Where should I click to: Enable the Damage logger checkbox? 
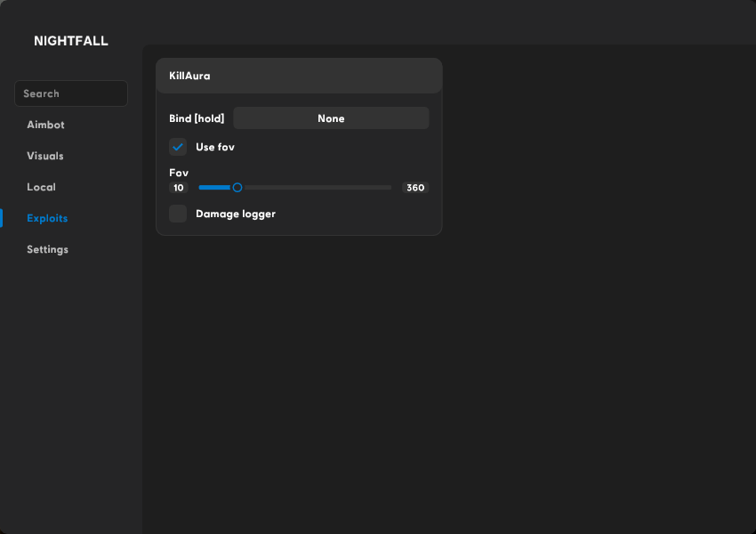tap(178, 214)
